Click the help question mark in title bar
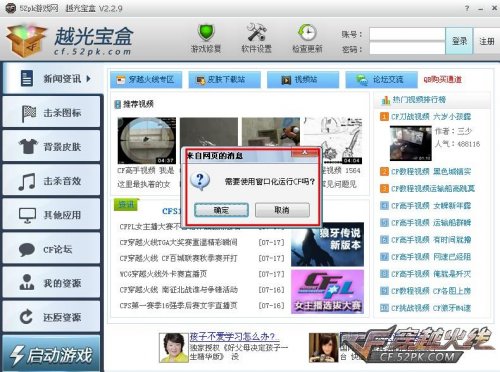The height and width of the screenshot is (372, 500). pos(467,8)
